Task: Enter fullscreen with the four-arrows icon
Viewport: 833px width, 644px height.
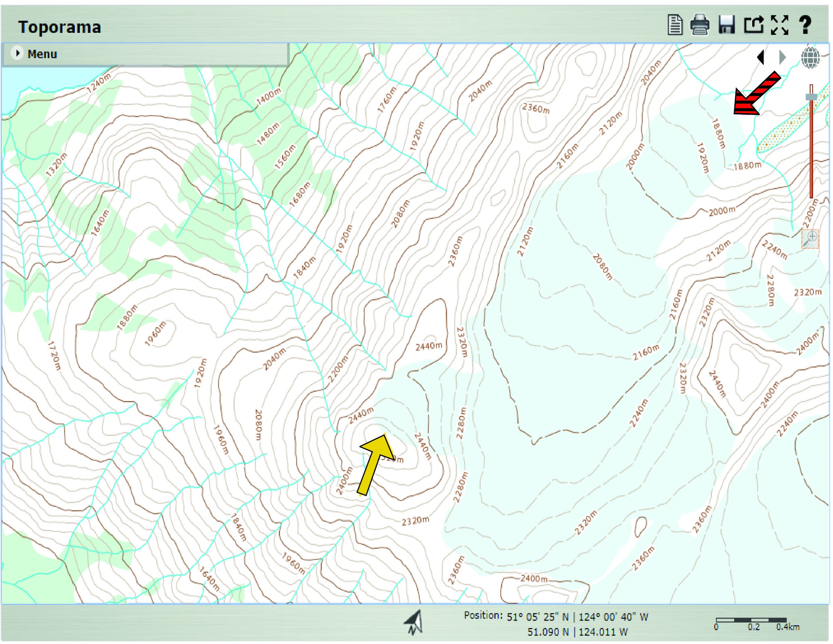Action: coord(780,25)
